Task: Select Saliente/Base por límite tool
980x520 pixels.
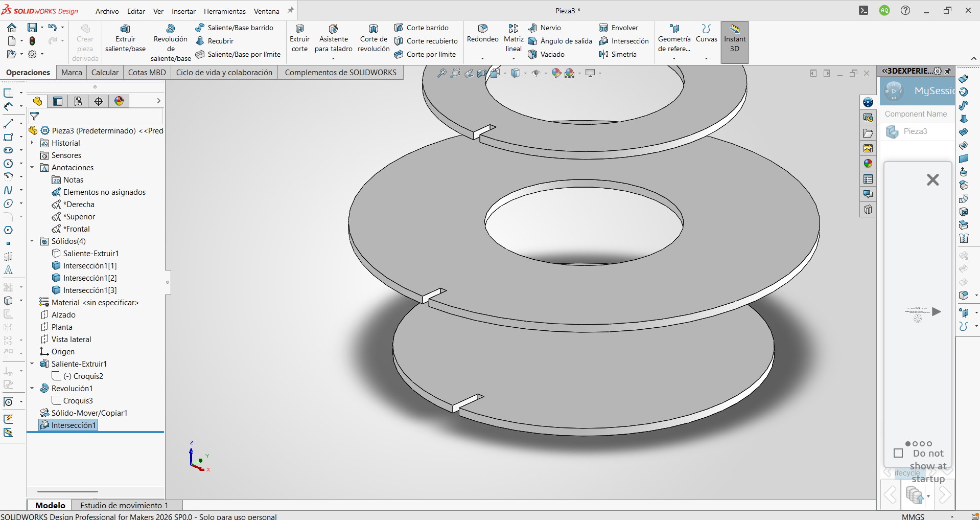Action: coord(238,54)
